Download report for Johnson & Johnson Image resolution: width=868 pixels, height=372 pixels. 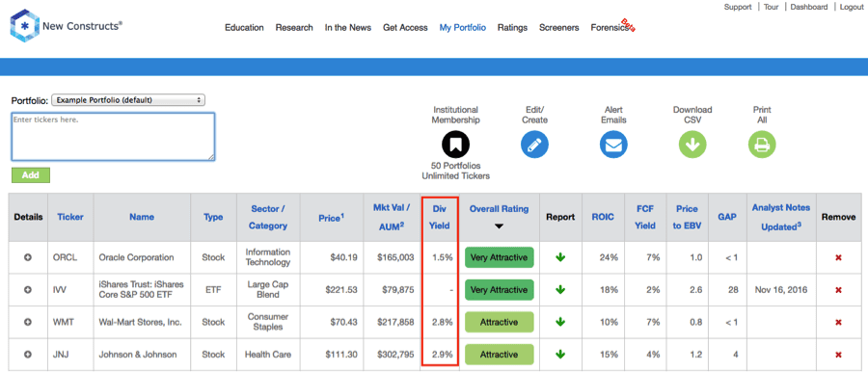(x=560, y=355)
